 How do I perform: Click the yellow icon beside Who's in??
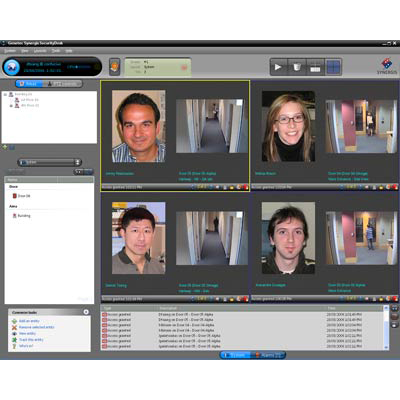point(14,346)
